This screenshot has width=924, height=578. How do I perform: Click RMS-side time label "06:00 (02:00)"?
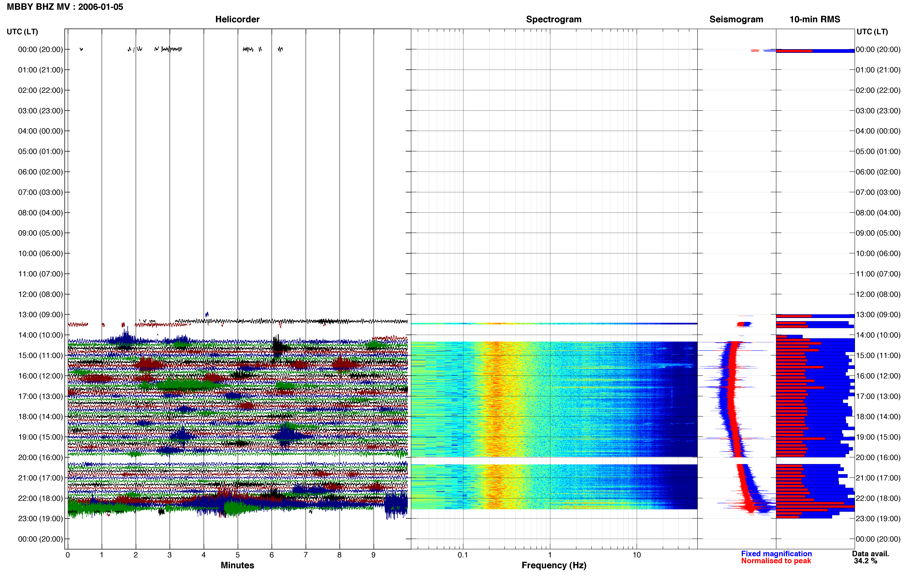tap(878, 172)
